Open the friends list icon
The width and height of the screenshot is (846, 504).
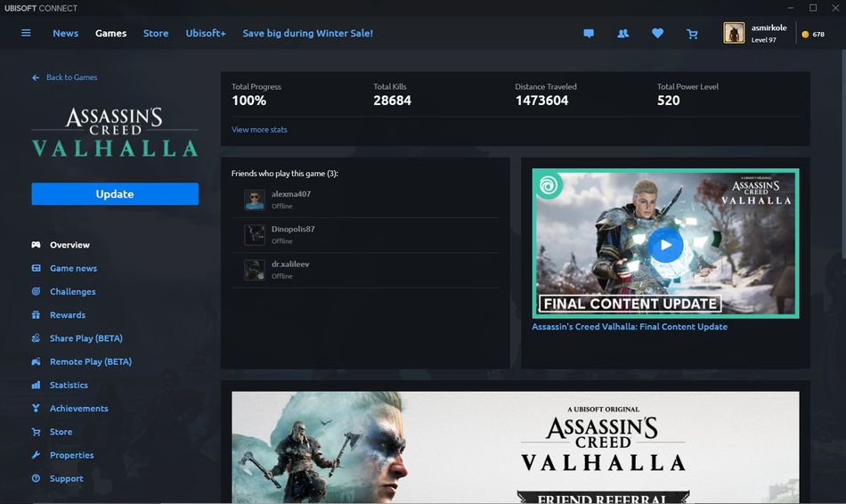623,34
